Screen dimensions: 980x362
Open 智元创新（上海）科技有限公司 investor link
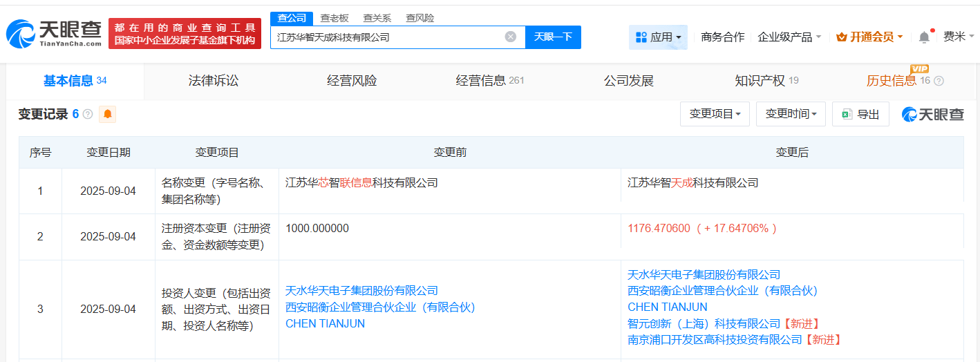coord(704,323)
